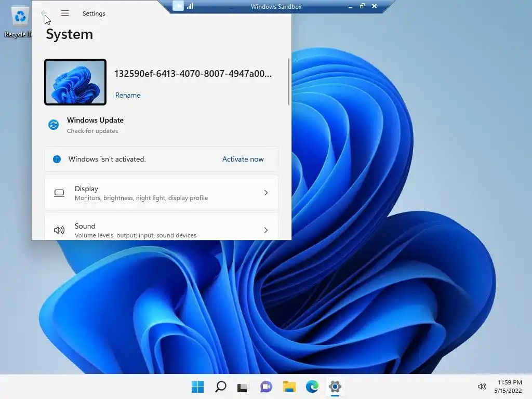Click the Settings window vertical scrollbar
This screenshot has height=399, width=532.
point(289,82)
